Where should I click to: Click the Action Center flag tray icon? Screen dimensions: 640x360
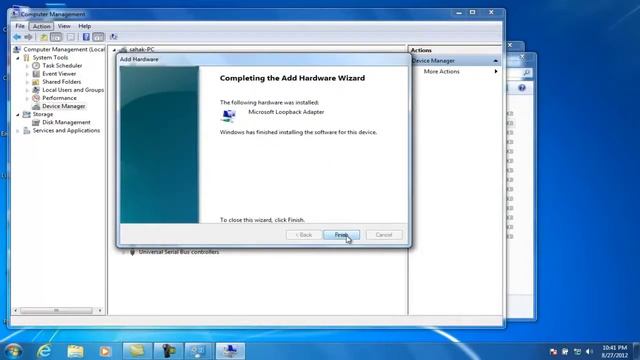(553, 351)
